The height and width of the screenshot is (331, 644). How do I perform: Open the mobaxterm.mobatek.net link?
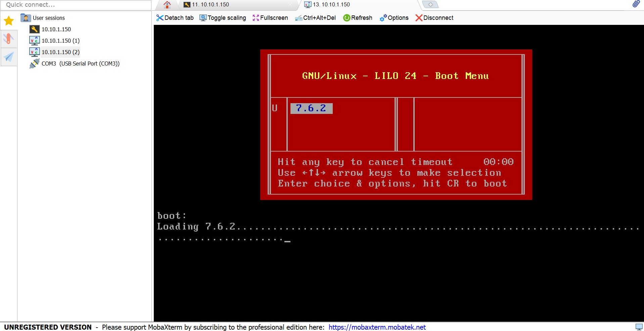tap(377, 327)
